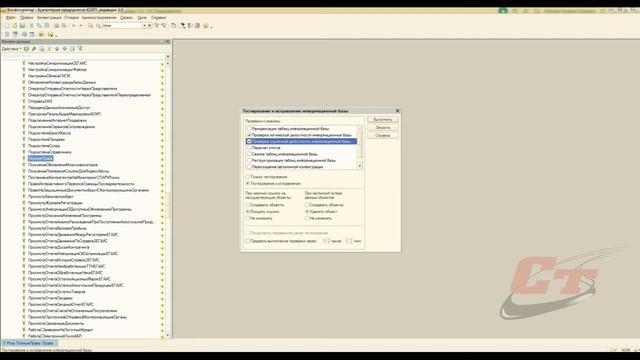Open the Конфигурация menu

pyautogui.click(x=49, y=18)
